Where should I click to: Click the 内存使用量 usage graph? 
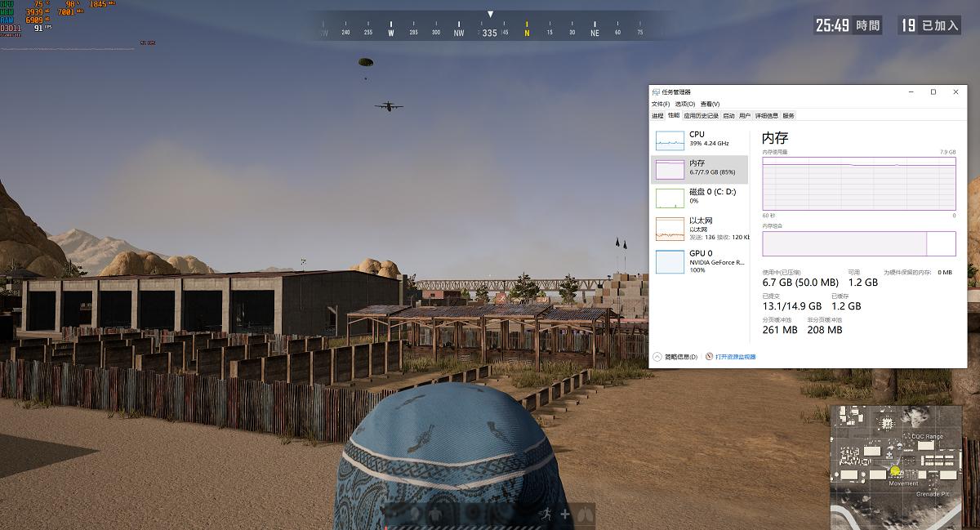coord(859,184)
